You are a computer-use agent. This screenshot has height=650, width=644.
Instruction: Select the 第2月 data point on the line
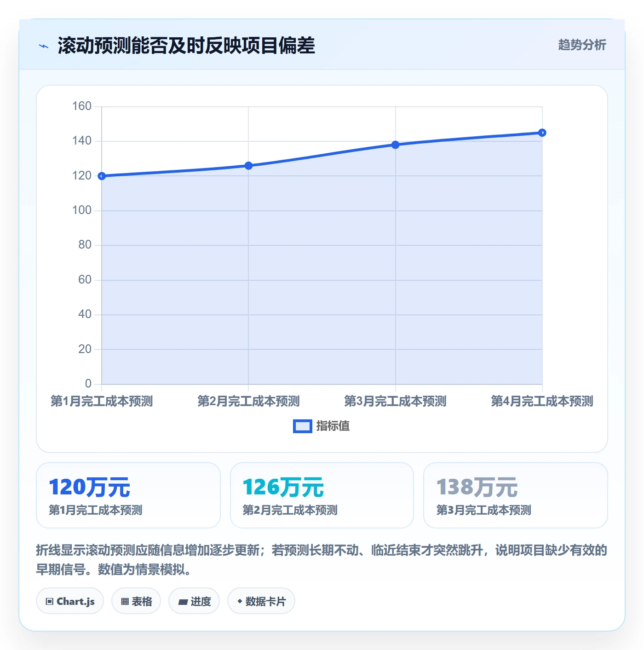click(248, 166)
